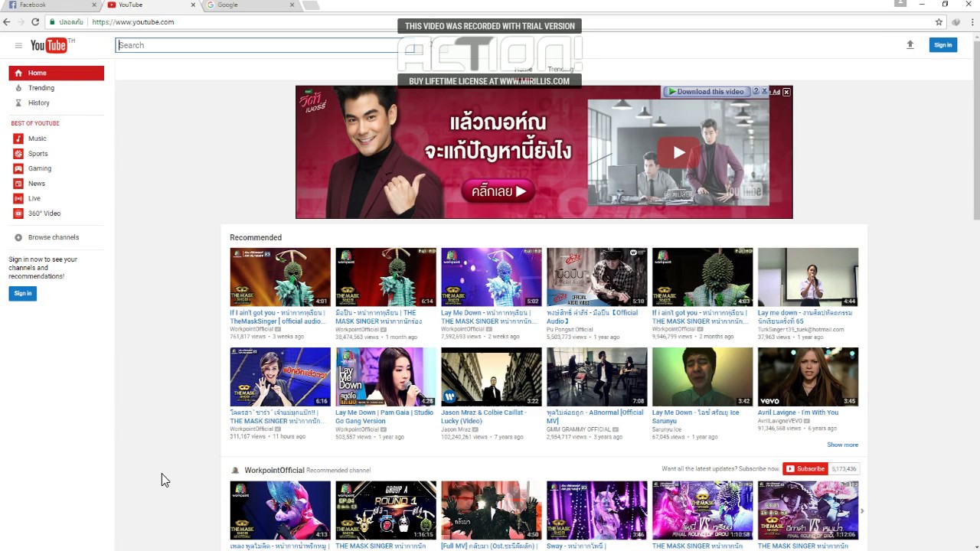
Task: Click the Home icon in sidebar
Action: click(18, 73)
